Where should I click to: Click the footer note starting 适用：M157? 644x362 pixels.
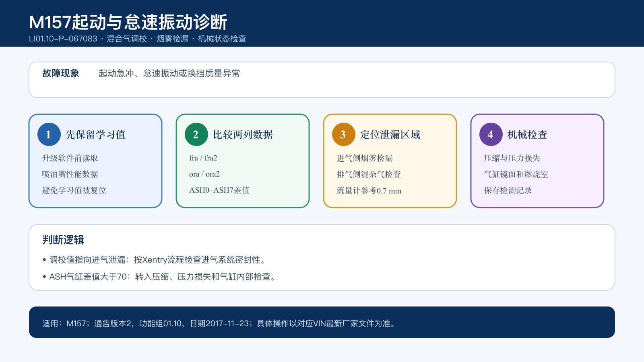point(220,323)
